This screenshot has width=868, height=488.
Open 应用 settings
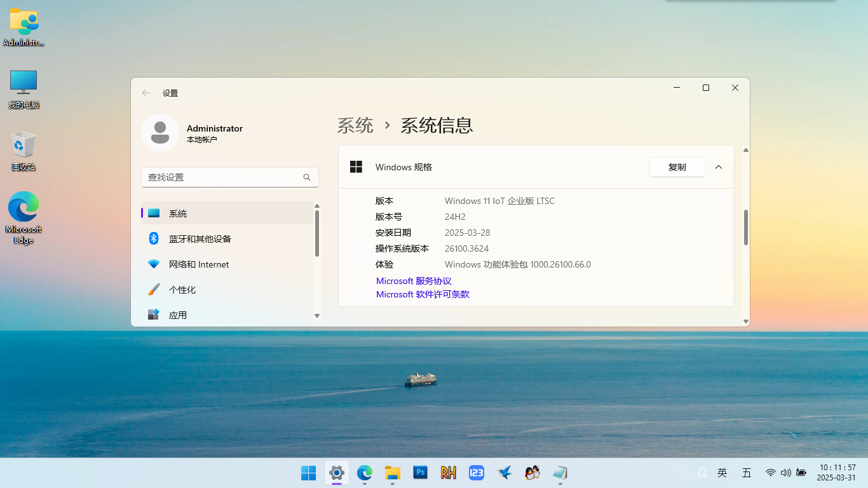click(x=227, y=315)
